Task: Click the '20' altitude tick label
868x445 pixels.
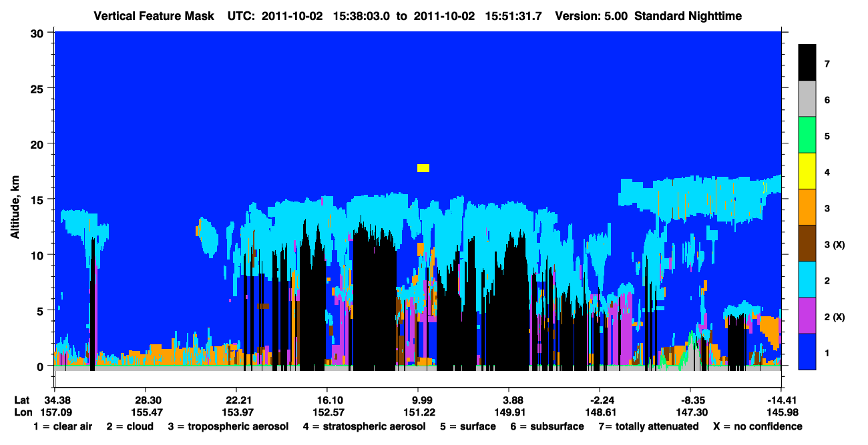Action: click(39, 143)
